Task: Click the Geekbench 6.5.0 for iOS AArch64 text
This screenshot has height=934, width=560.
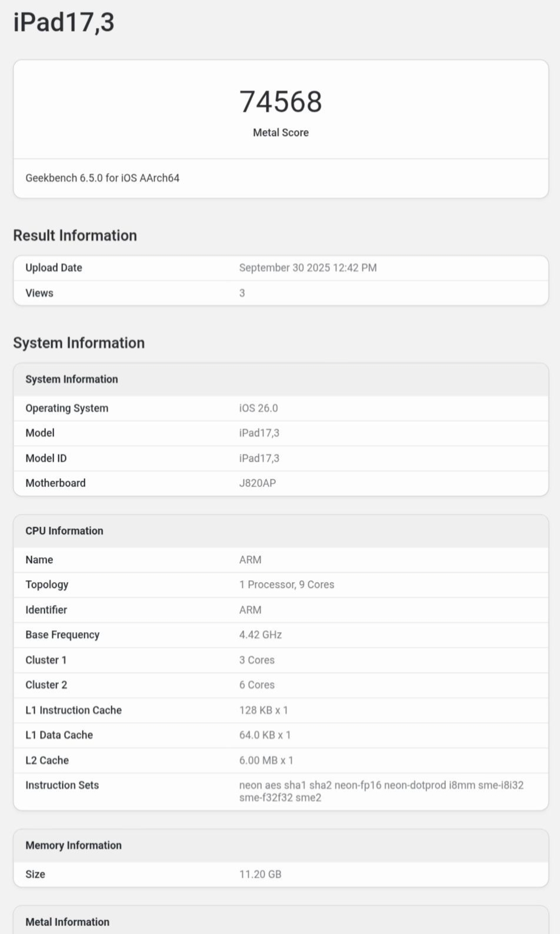Action: point(102,178)
